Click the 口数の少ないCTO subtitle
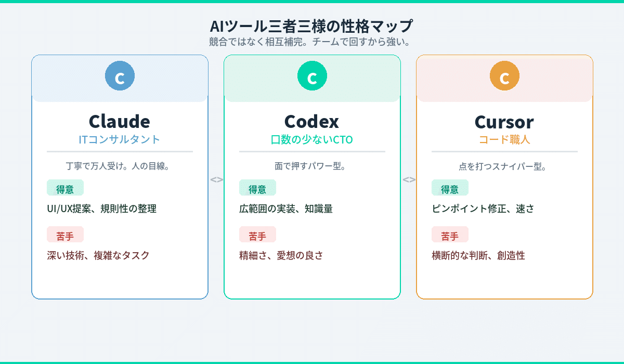This screenshot has height=364, width=624. (x=312, y=139)
